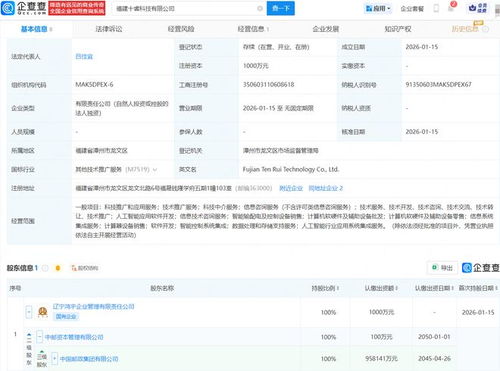Click the blue 查一下 search button

click(281, 8)
